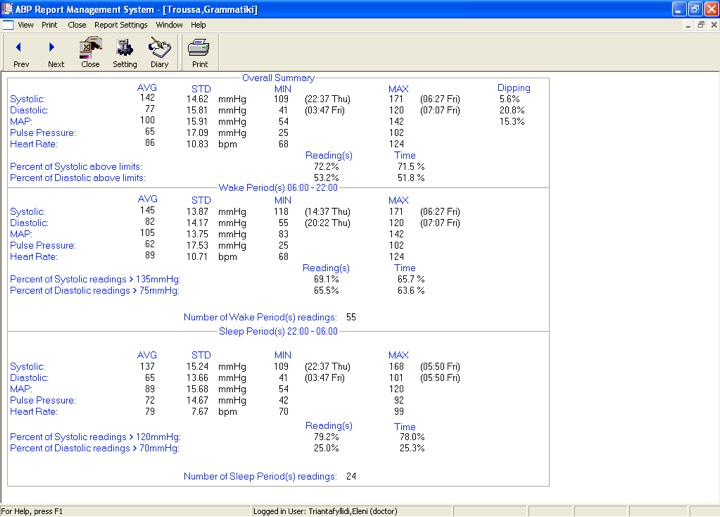Click the 69.1% wake systolic readings value
This screenshot has height=517, width=720.
tap(326, 279)
